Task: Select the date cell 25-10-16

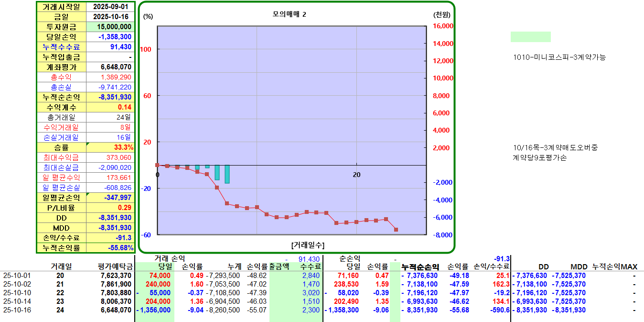Action: click(16, 310)
